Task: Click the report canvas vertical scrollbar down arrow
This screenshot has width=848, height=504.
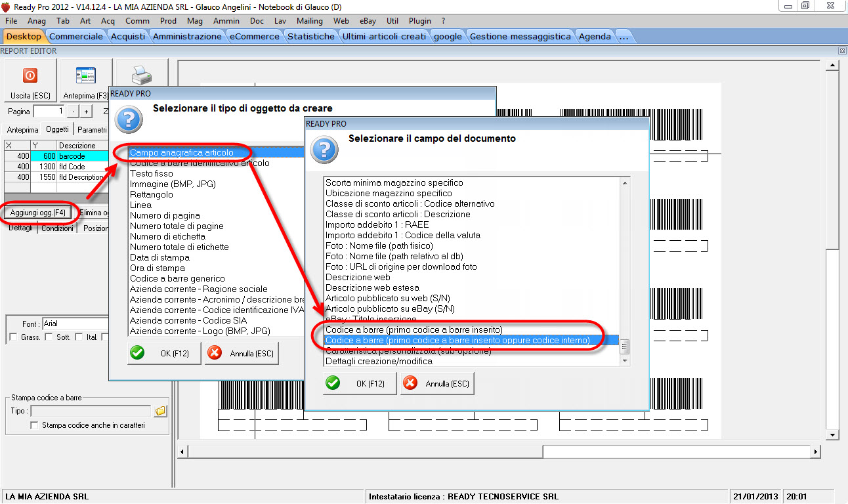Action: click(x=832, y=434)
